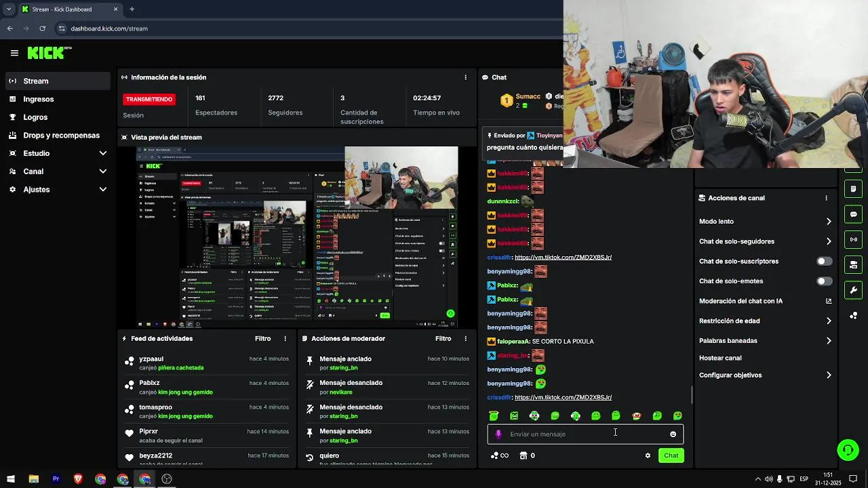This screenshot has width=868, height=488.
Task: Click the points bubbles icon in right rail
Action: (853, 315)
